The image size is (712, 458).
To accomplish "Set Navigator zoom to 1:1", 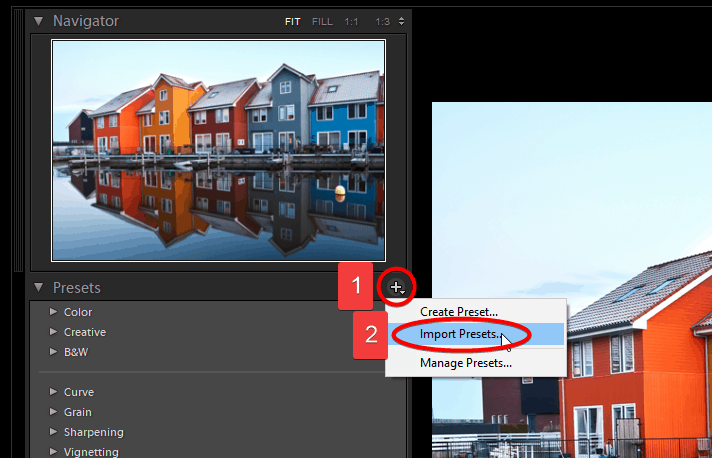I will [351, 21].
